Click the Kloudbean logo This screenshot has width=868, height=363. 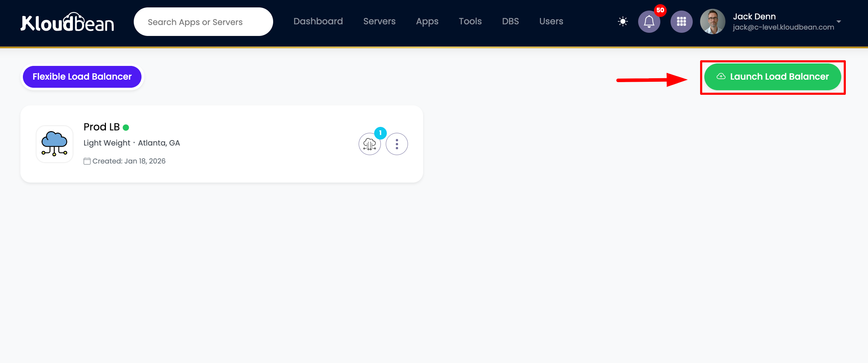pyautogui.click(x=67, y=22)
